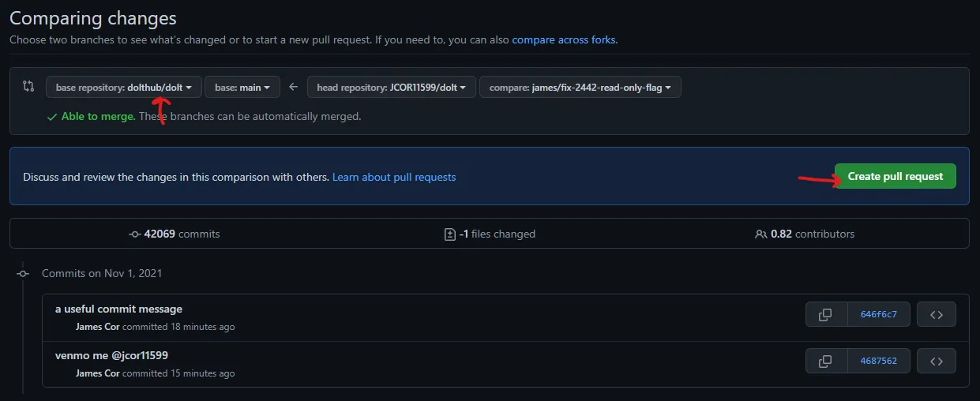
Task: Open 'a useful commit message' commit
Action: 118,309
